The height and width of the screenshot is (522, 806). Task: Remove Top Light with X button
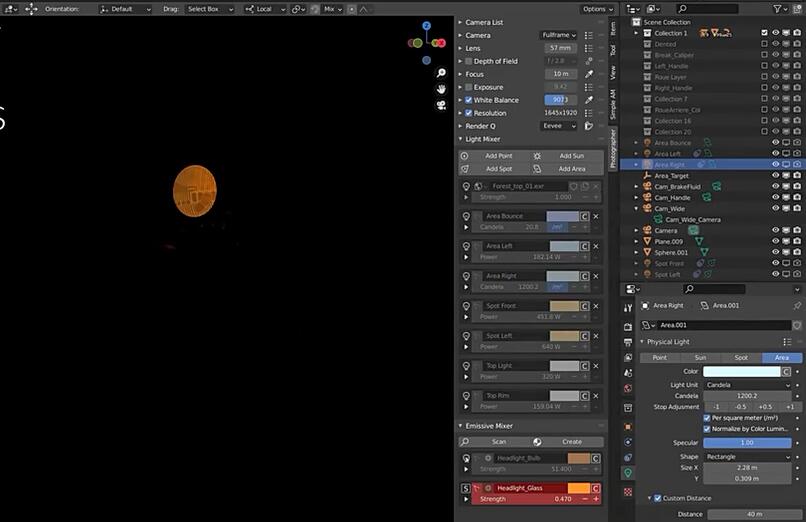coord(596,366)
